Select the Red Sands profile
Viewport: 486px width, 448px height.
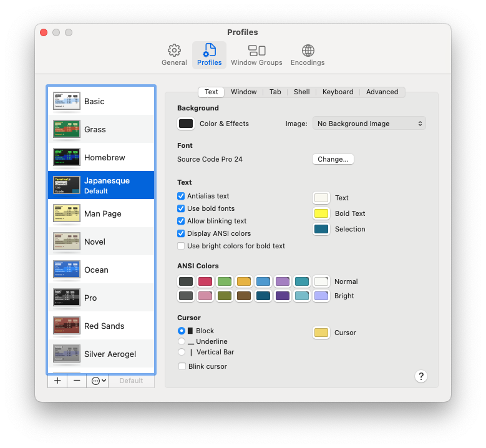coord(101,326)
